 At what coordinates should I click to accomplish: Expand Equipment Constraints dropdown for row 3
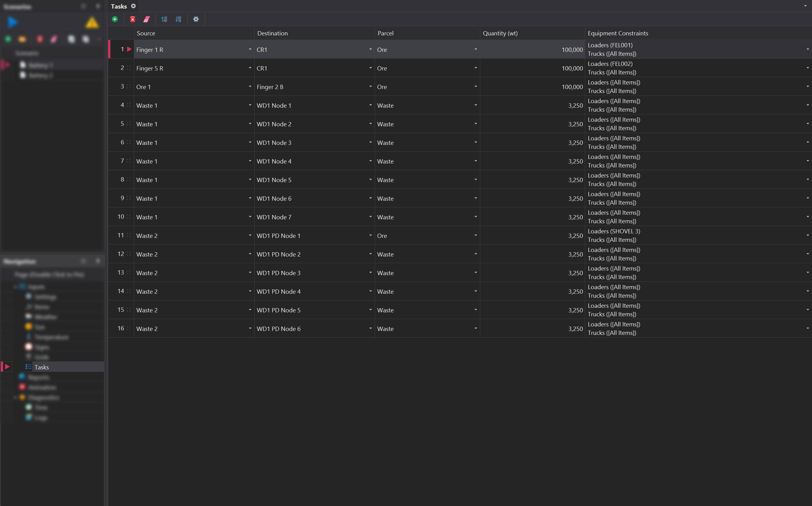tap(807, 86)
